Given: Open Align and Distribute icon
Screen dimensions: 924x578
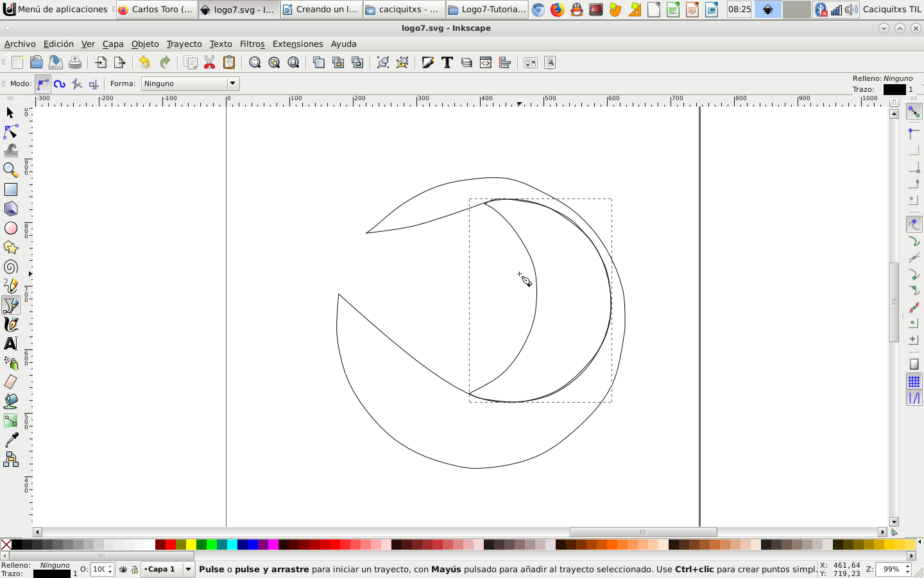Looking at the screenshot, I should coord(505,62).
